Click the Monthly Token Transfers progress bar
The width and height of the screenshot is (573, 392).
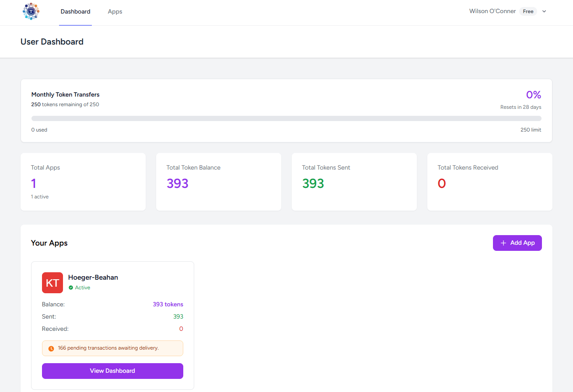pyautogui.click(x=286, y=118)
